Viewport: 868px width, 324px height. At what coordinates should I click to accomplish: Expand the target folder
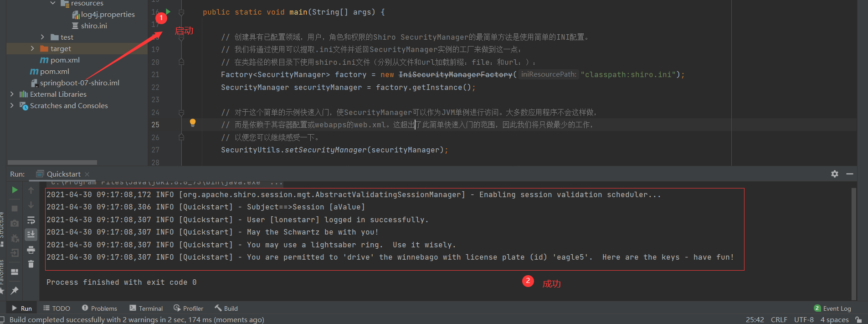[x=32, y=48]
